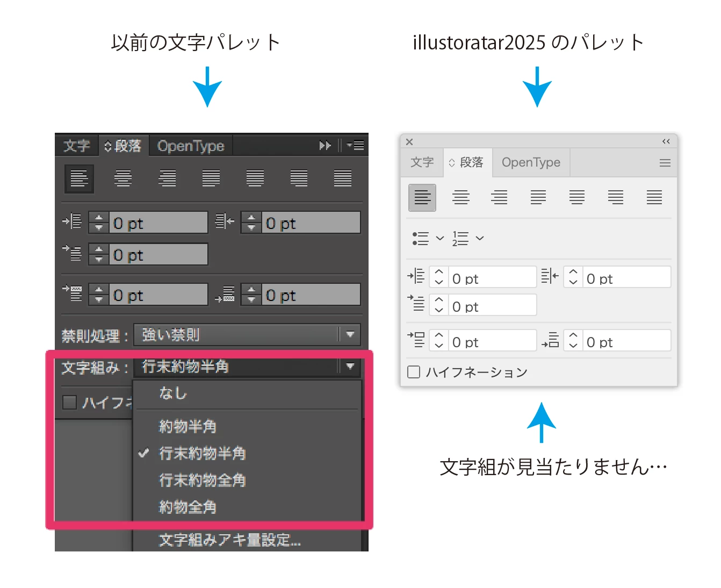Screen dimensions: 721x588
Task: Select 約物半角 from mojikumi menu
Action: (x=247, y=427)
